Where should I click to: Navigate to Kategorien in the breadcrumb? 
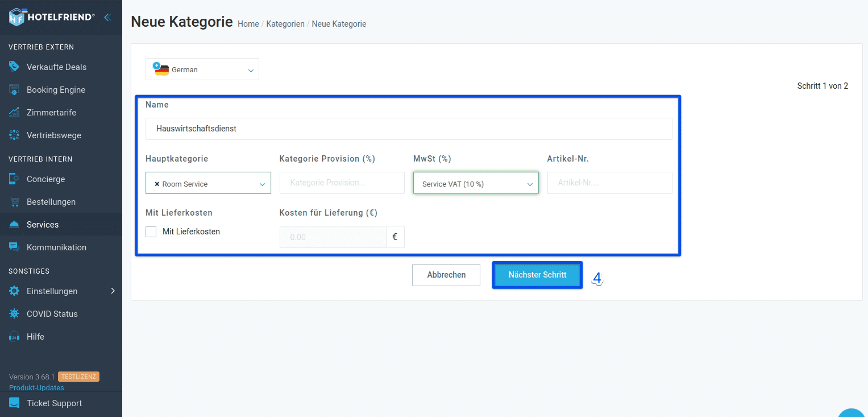(x=285, y=24)
